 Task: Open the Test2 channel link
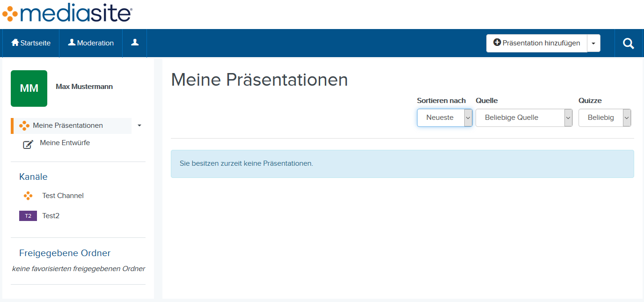51,216
